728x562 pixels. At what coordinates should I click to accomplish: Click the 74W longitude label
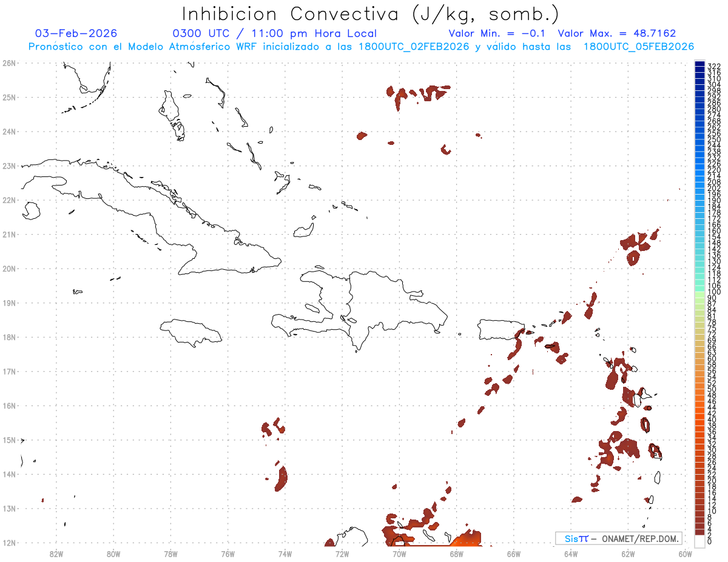coord(285,554)
